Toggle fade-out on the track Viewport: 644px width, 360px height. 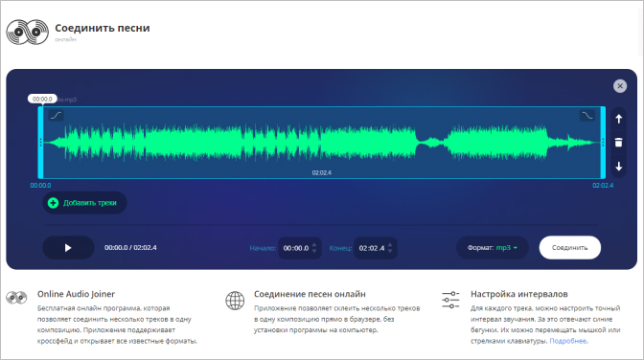click(586, 115)
